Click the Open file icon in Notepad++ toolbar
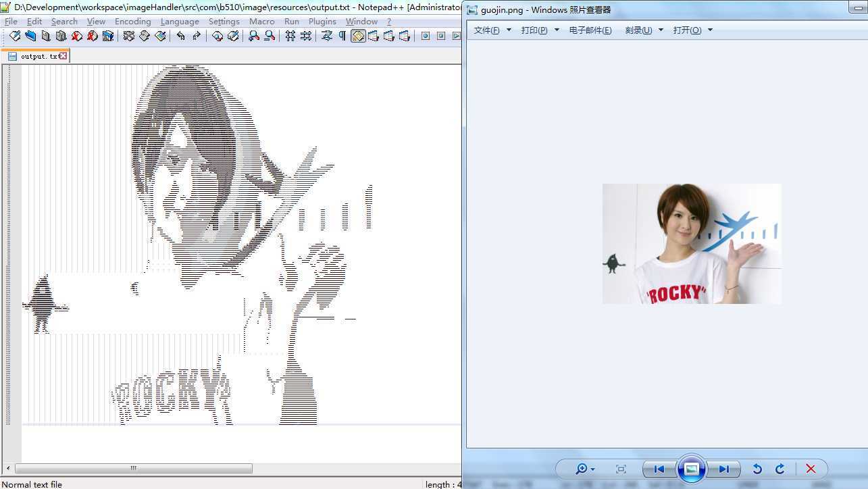The image size is (868, 489). point(30,36)
